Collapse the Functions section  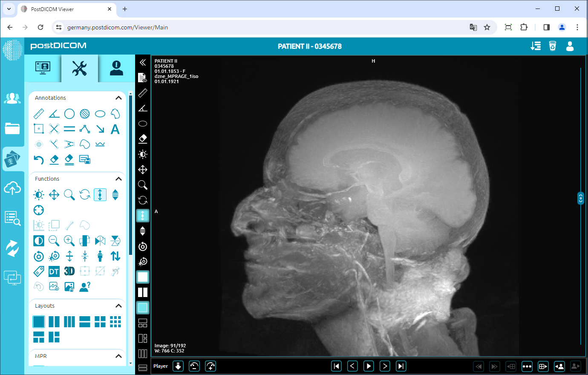[119, 179]
